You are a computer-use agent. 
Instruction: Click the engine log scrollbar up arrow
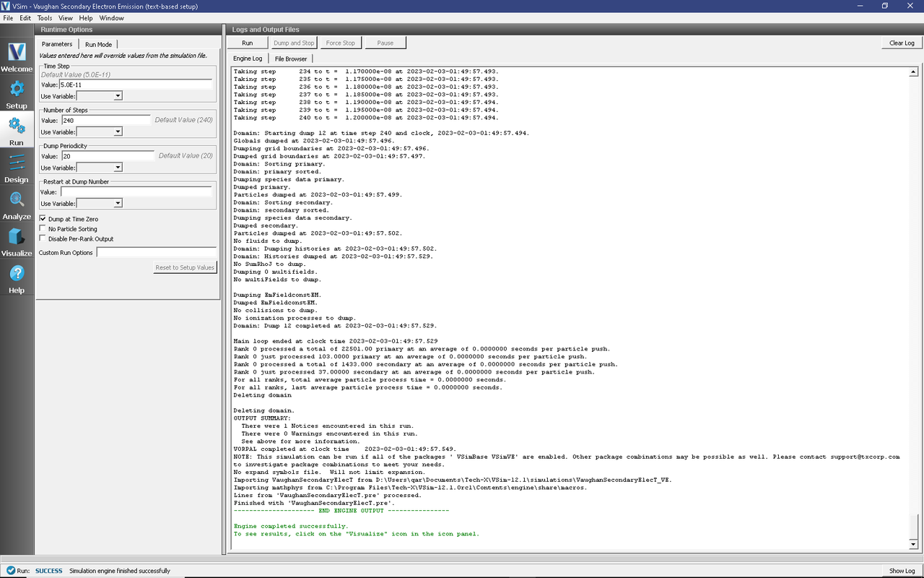[913, 72]
